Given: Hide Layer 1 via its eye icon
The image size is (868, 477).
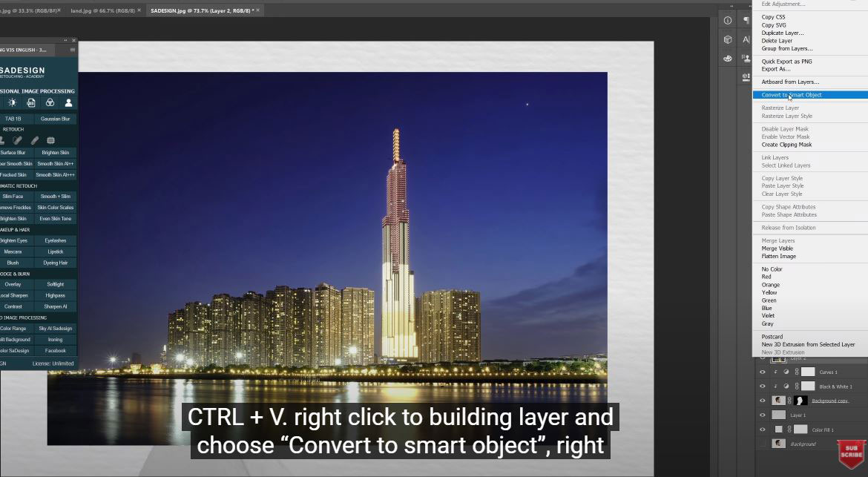Looking at the screenshot, I should pyautogui.click(x=762, y=415).
